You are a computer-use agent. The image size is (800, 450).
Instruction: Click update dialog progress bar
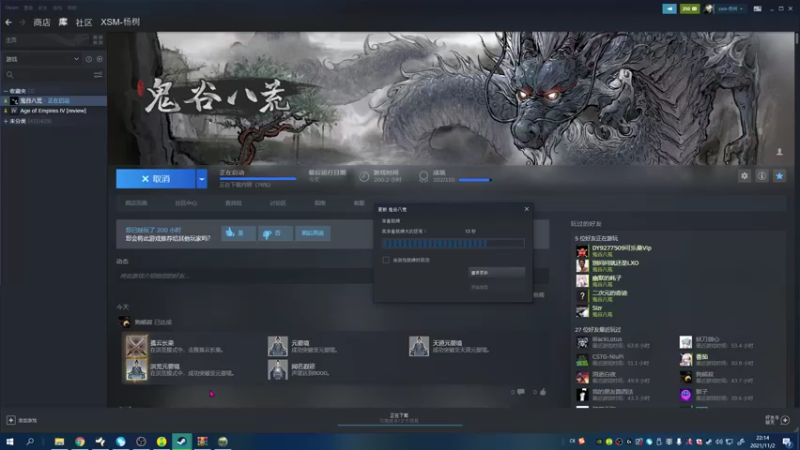(x=453, y=243)
